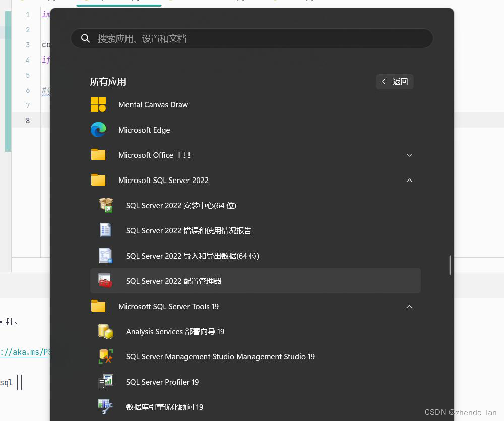Open Mental Canvas Draw app icon
Viewport: 504px width, 421px height.
[98, 104]
